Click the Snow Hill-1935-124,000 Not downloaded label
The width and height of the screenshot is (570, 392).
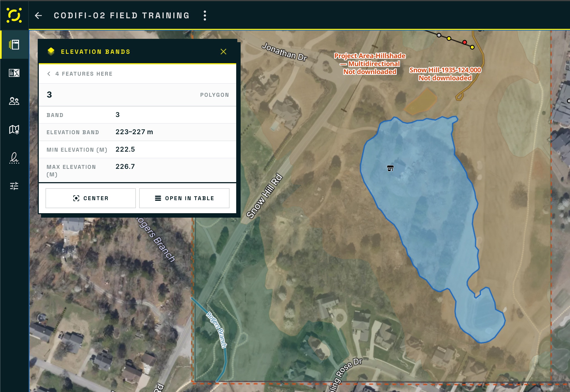(x=445, y=74)
